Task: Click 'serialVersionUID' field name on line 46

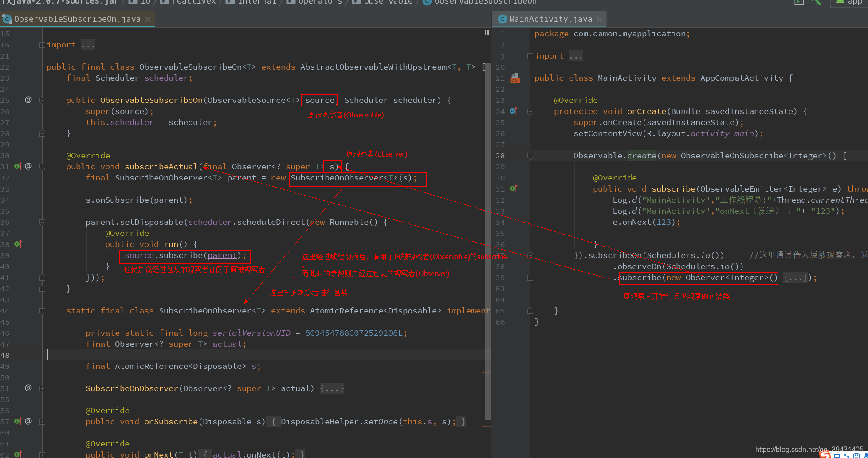Action: point(251,333)
